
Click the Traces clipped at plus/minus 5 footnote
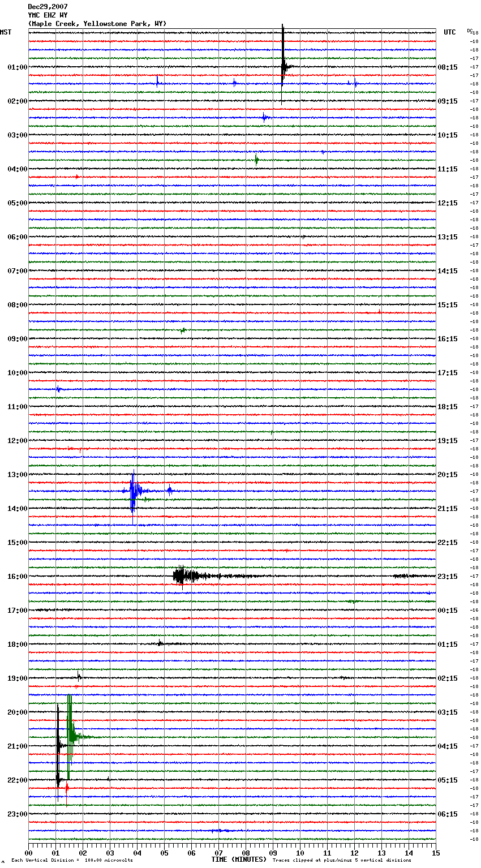point(342,861)
